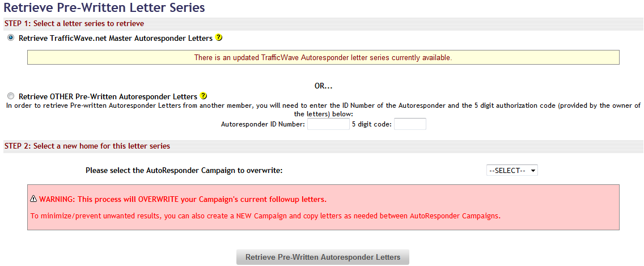
Task: Click the WARNING overwrite message text
Action: coord(183,200)
